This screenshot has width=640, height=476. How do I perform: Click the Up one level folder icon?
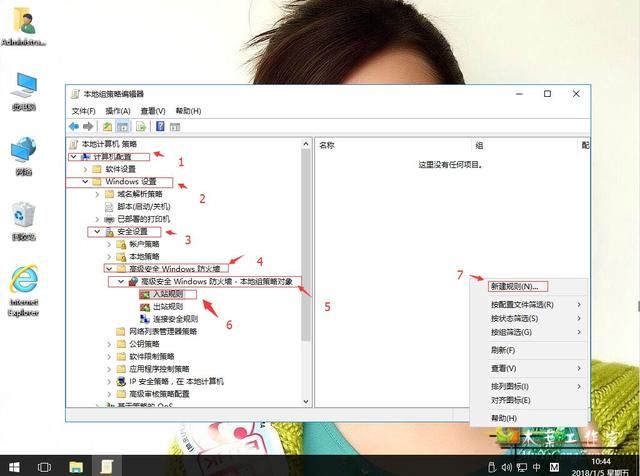tap(107, 127)
